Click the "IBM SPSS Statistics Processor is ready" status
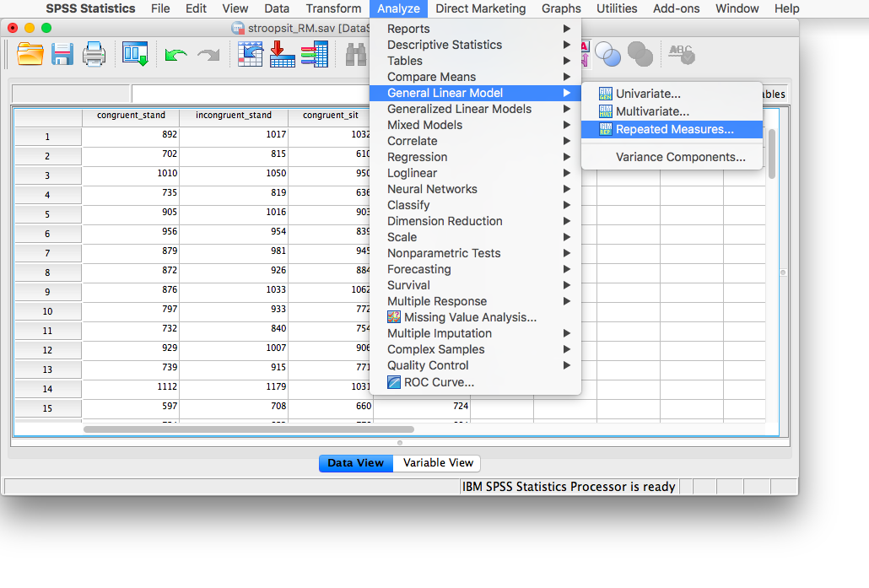Screen dimensions: 869x588 [x=569, y=487]
